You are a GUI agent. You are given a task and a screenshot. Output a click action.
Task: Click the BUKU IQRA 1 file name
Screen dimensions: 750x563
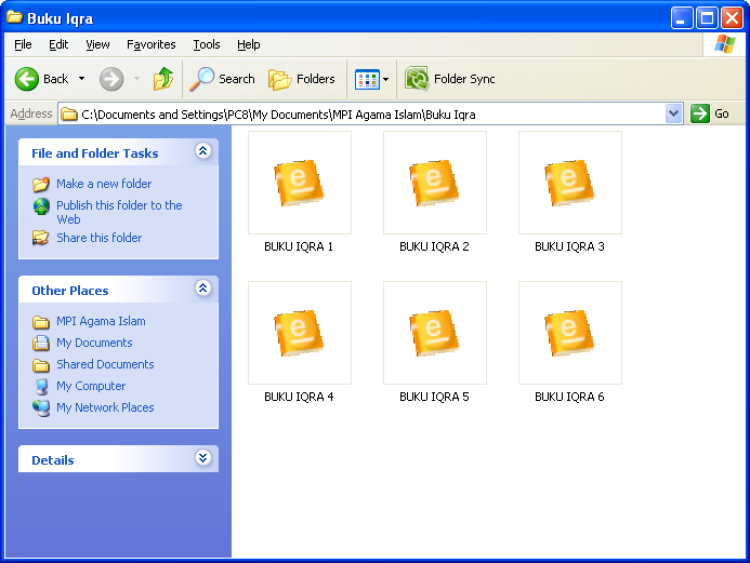click(x=298, y=246)
